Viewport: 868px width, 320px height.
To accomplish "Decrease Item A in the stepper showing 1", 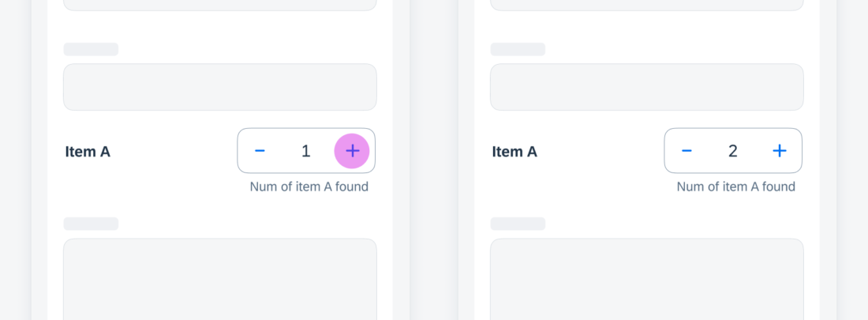I will [x=260, y=151].
